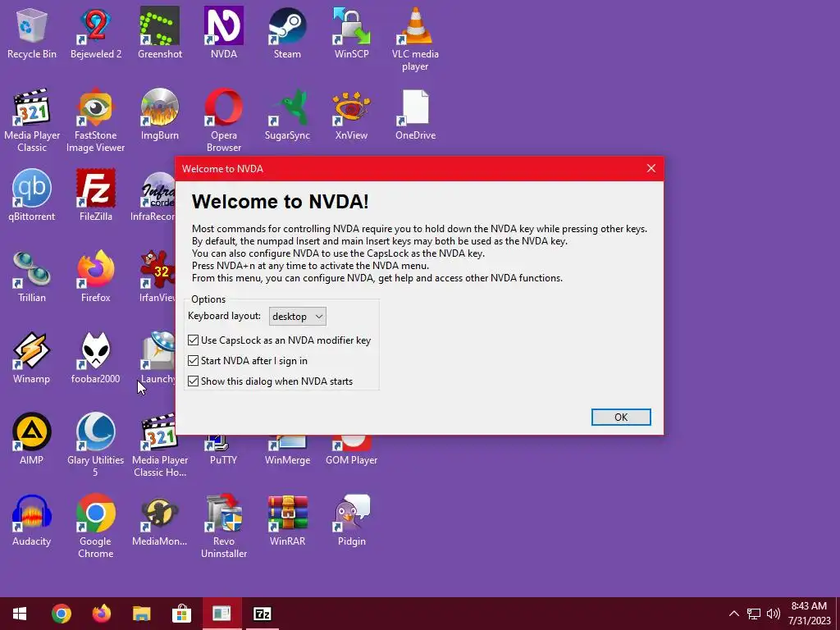
Task: Open the volume control in system tray
Action: tap(773, 614)
